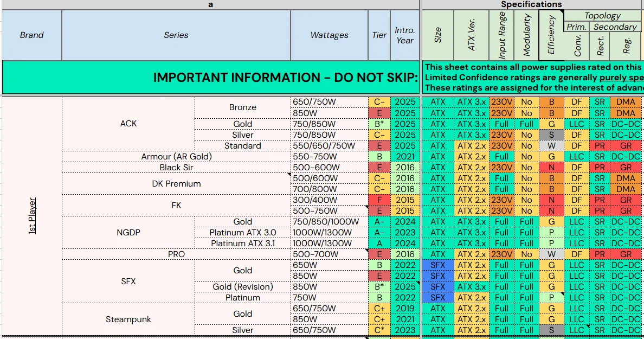This screenshot has width=644, height=339.
Task: Select the C* tier cell
Action: tap(379, 330)
